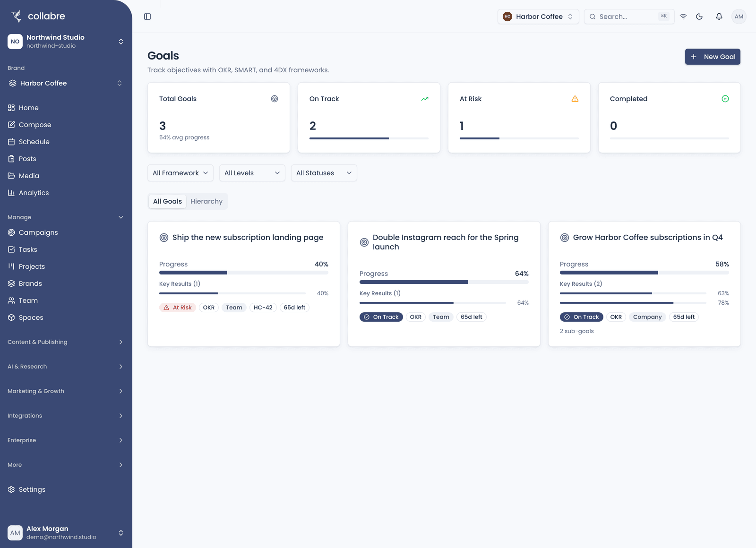Click the Brands layers icon
The image size is (756, 548).
tap(11, 283)
